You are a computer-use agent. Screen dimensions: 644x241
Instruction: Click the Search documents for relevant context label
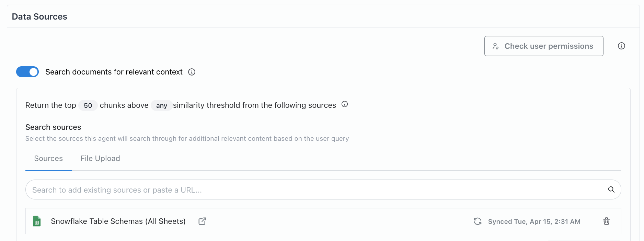click(x=114, y=72)
